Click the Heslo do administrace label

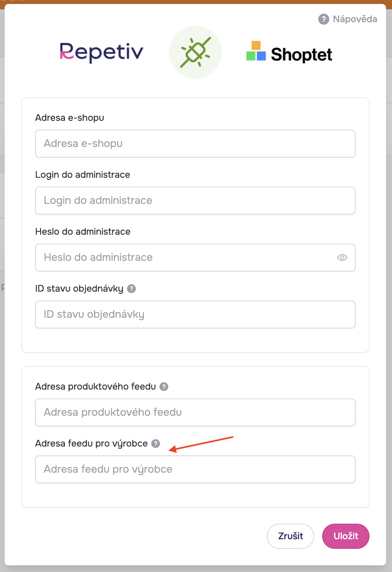83,232
